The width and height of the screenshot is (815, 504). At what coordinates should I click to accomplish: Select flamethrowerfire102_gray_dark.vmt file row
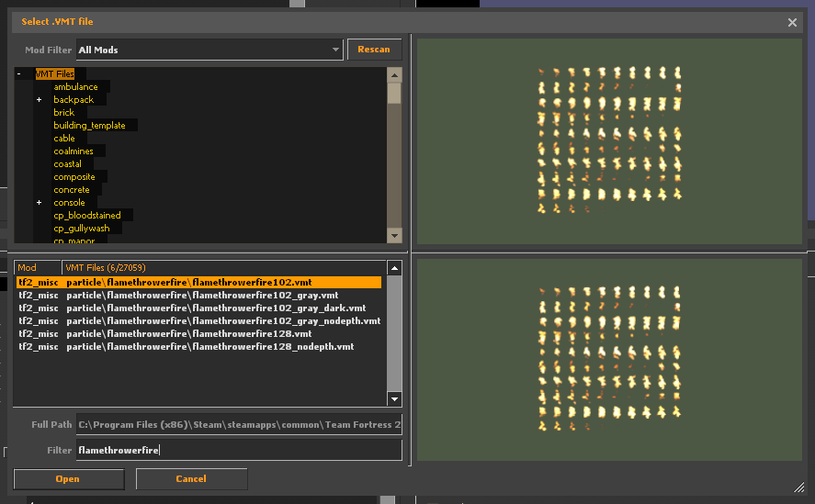coord(199,308)
